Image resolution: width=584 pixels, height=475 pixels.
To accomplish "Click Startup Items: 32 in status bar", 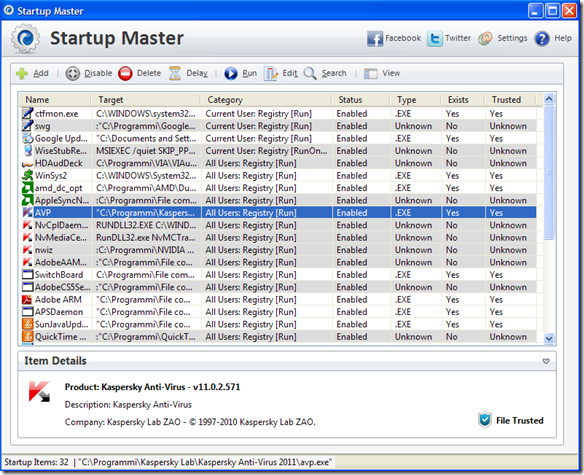I will (x=36, y=462).
